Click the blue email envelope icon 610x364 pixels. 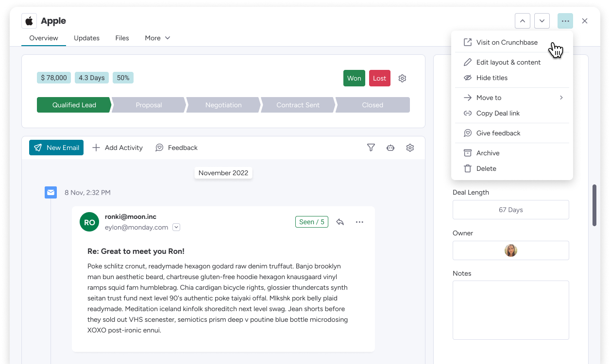point(51,192)
